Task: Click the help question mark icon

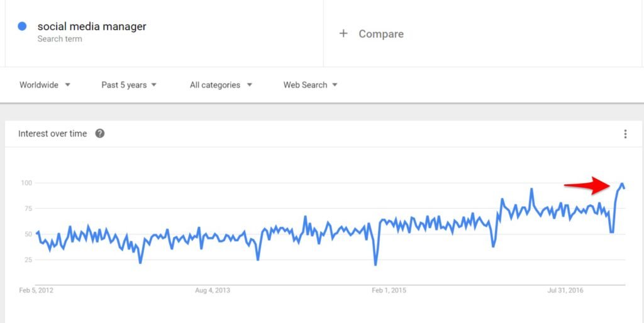Action: (100, 134)
